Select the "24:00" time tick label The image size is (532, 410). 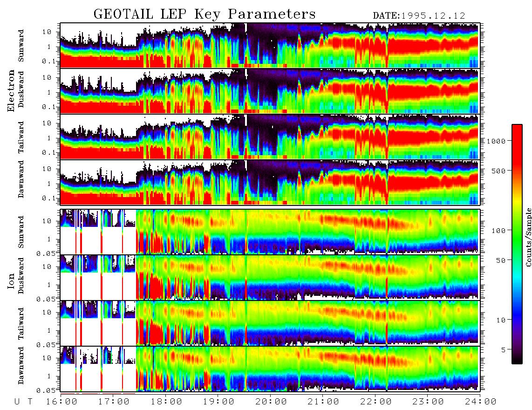(481, 402)
